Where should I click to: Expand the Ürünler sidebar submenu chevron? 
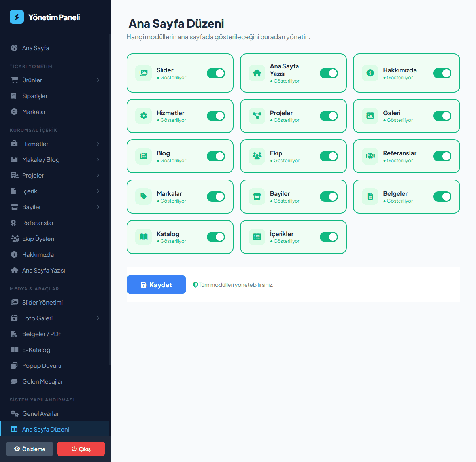click(x=98, y=80)
